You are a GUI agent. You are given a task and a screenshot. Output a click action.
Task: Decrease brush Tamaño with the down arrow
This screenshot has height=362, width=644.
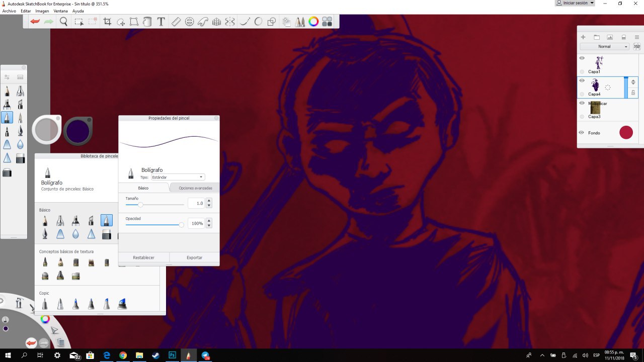click(x=209, y=206)
